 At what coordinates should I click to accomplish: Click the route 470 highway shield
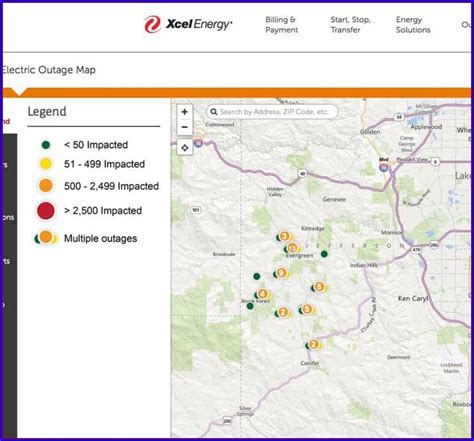pyautogui.click(x=416, y=250)
